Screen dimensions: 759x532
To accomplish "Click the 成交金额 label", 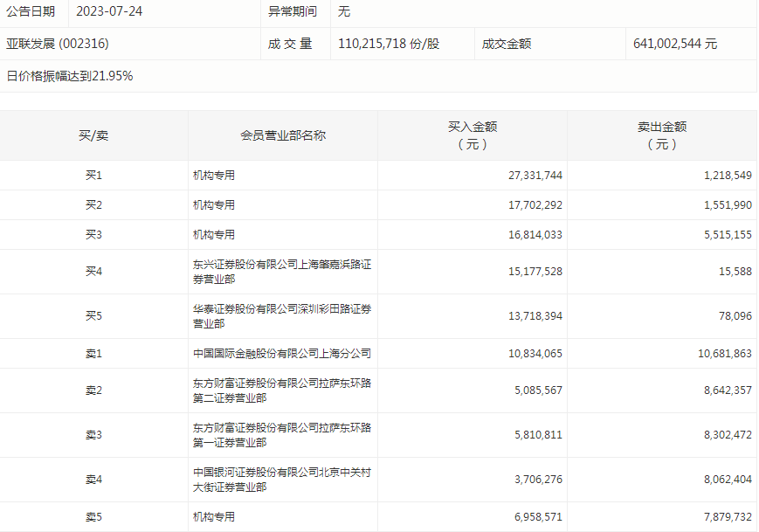I will pyautogui.click(x=507, y=44).
